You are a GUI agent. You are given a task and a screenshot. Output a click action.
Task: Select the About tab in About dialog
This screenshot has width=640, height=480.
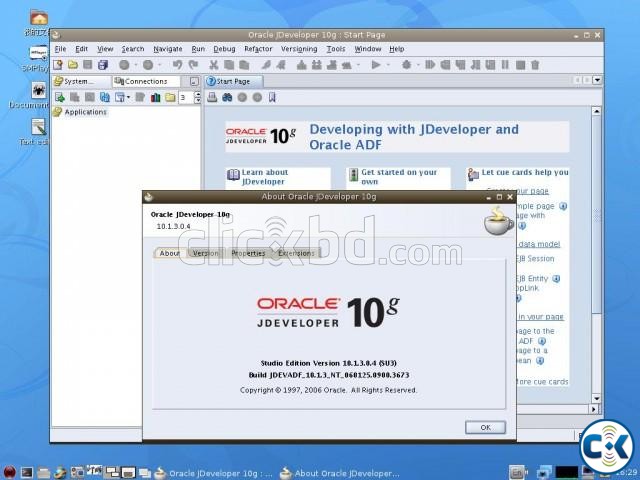pos(169,253)
